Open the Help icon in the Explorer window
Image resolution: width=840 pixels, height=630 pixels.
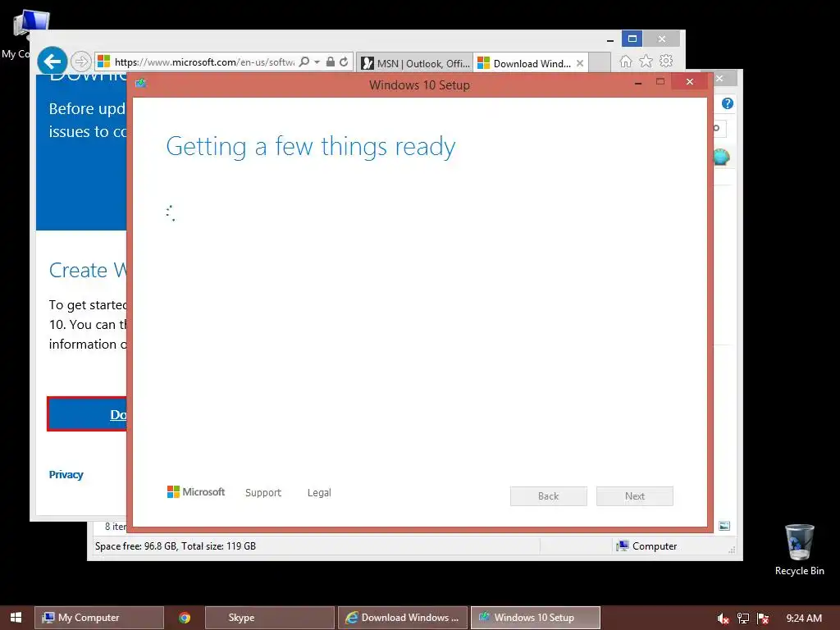(727, 103)
